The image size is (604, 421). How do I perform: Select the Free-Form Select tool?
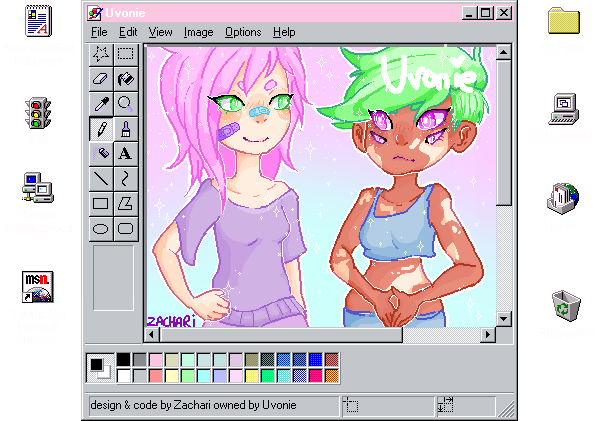pyautogui.click(x=101, y=54)
